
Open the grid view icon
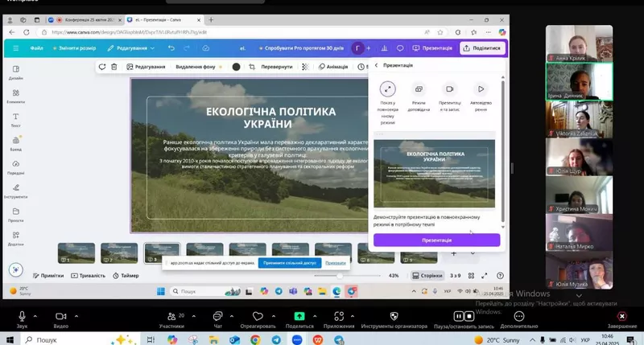pos(471,276)
